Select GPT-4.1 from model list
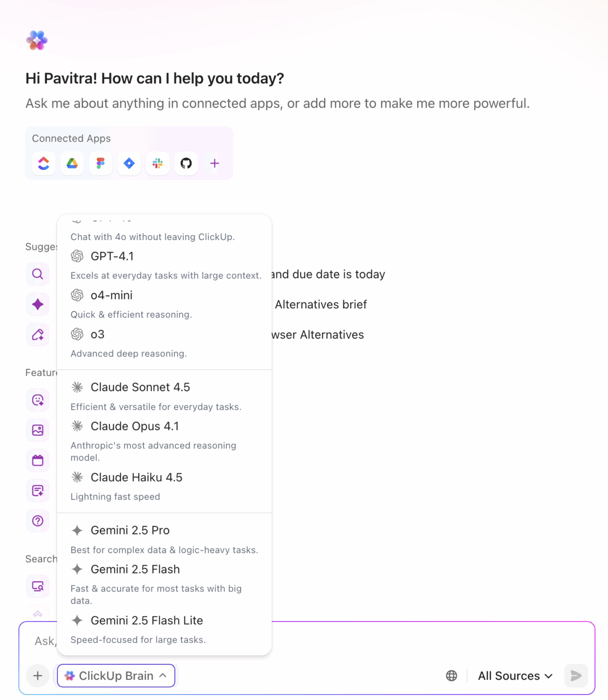 [112, 256]
